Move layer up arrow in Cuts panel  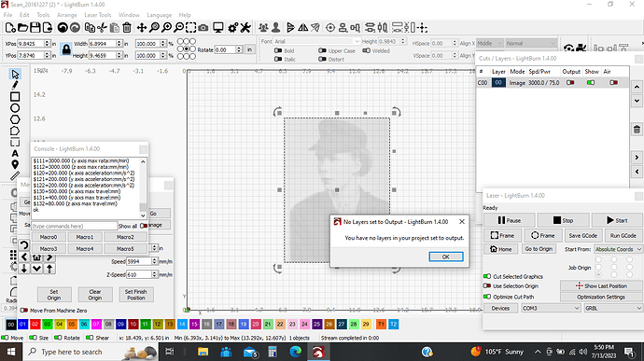pos(637,87)
